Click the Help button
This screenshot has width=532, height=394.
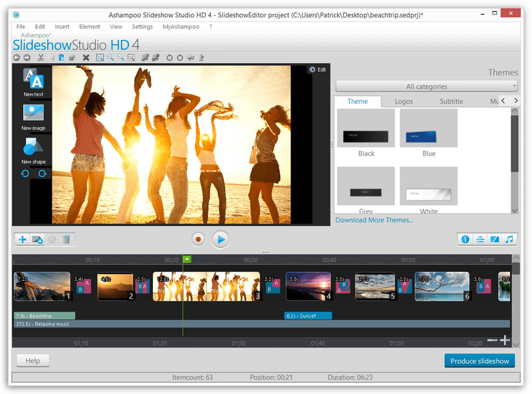point(33,361)
